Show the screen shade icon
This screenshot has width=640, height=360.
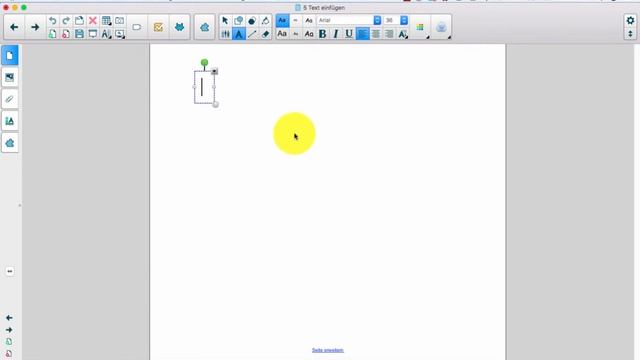click(93, 34)
